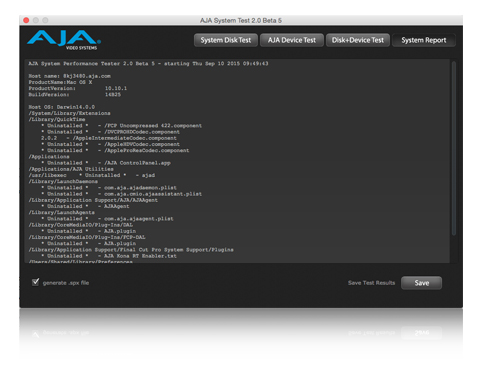
Task: Click the report pane vertical scrollbar
Action: (453, 148)
